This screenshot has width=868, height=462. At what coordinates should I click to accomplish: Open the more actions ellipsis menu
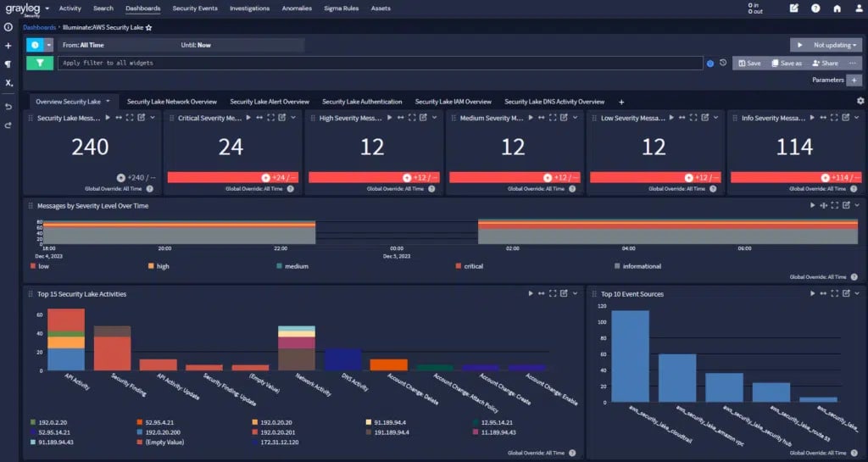click(853, 63)
